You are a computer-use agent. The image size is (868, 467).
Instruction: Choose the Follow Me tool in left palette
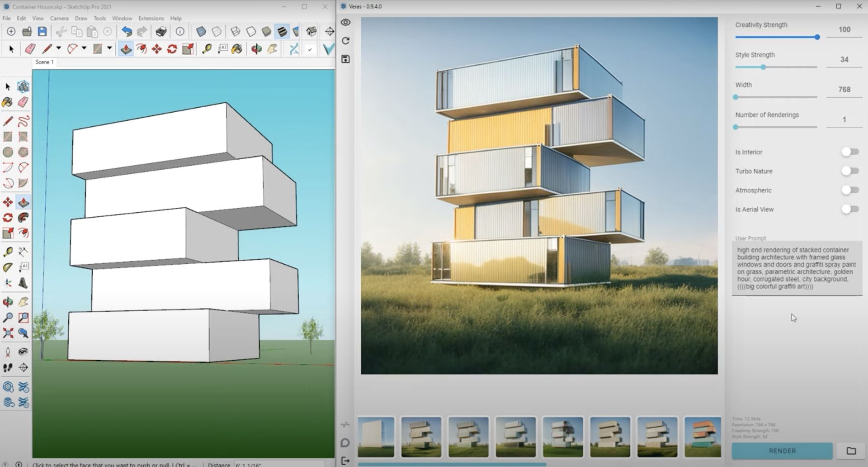click(24, 218)
